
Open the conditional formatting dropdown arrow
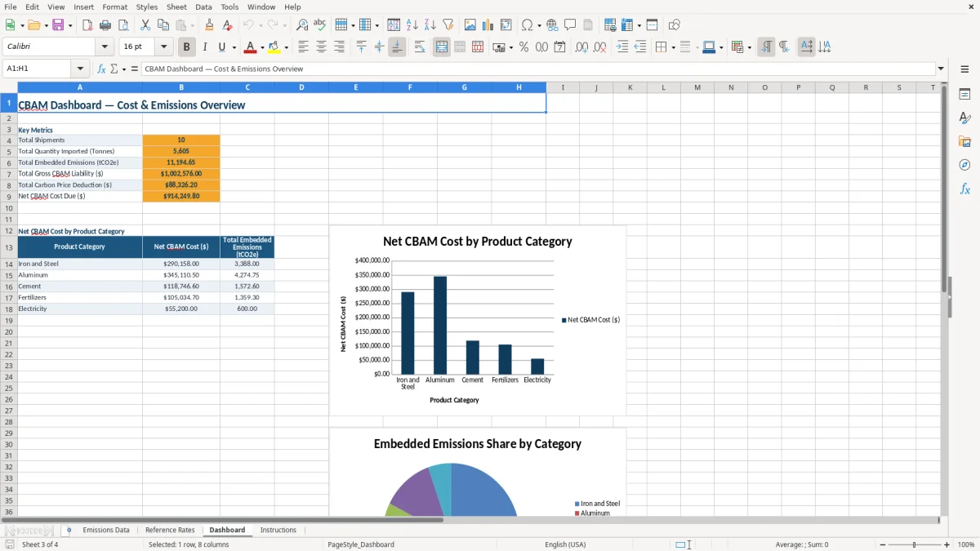[x=749, y=47]
